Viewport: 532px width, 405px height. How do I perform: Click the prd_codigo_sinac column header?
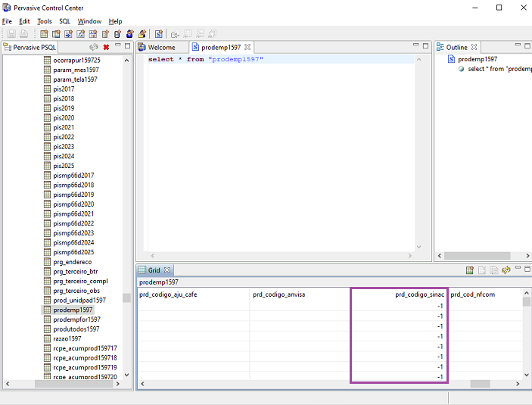pyautogui.click(x=419, y=294)
